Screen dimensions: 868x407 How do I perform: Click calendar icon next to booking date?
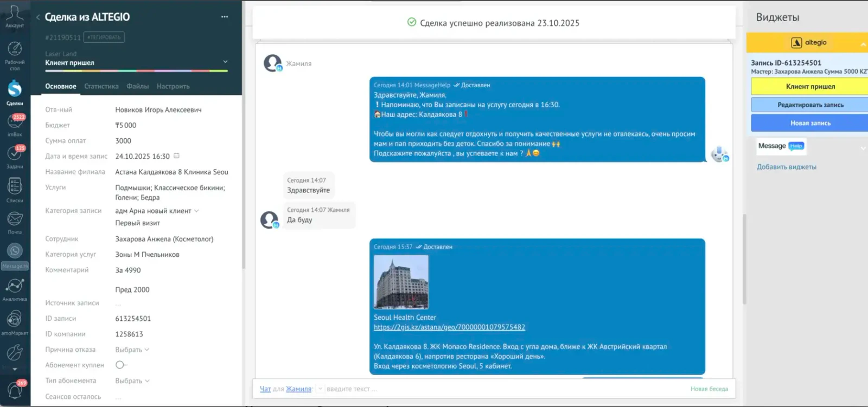pos(176,156)
